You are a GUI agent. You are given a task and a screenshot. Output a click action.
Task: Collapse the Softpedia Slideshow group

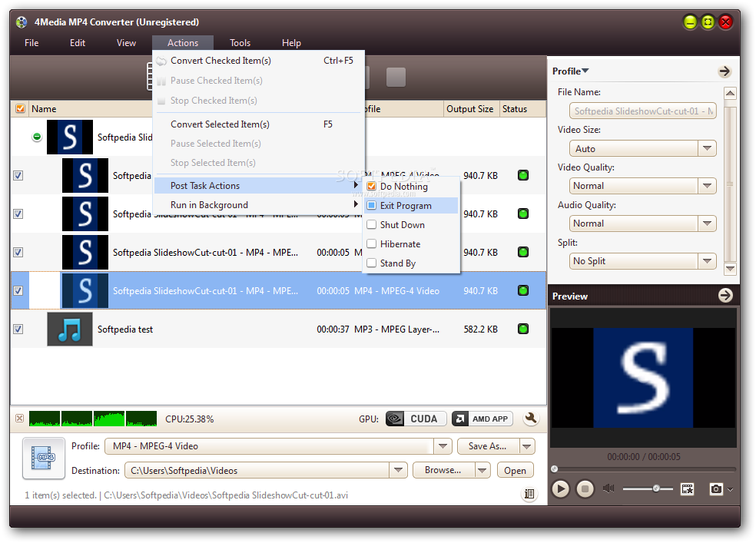[x=37, y=137]
